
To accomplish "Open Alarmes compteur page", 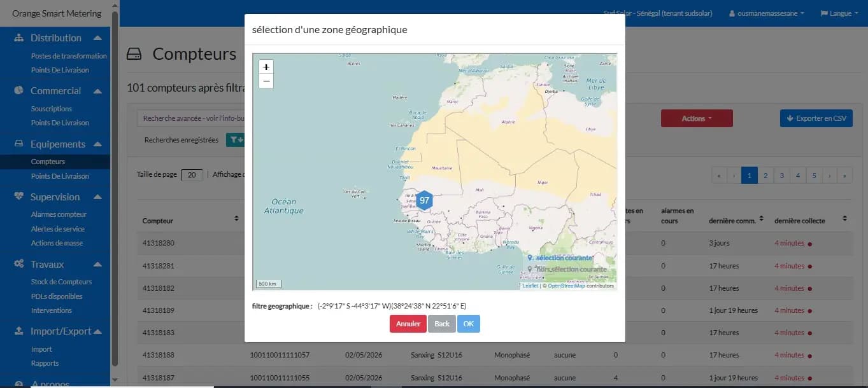I will click(59, 214).
